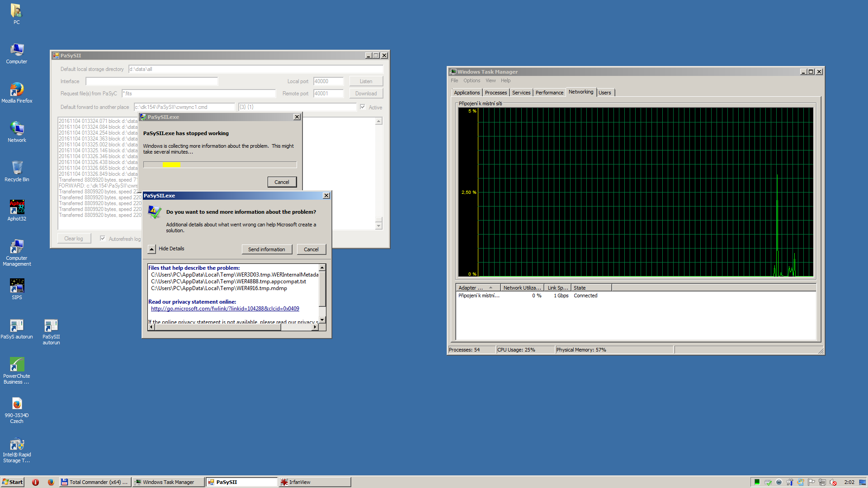
Task: Open Task Manager File menu
Action: (x=454, y=81)
